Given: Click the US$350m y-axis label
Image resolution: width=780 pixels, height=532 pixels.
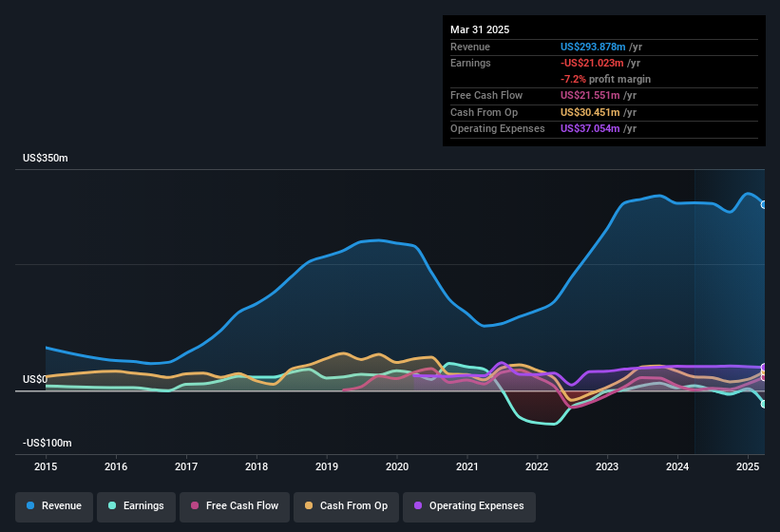Looking at the screenshot, I should click(x=46, y=158).
